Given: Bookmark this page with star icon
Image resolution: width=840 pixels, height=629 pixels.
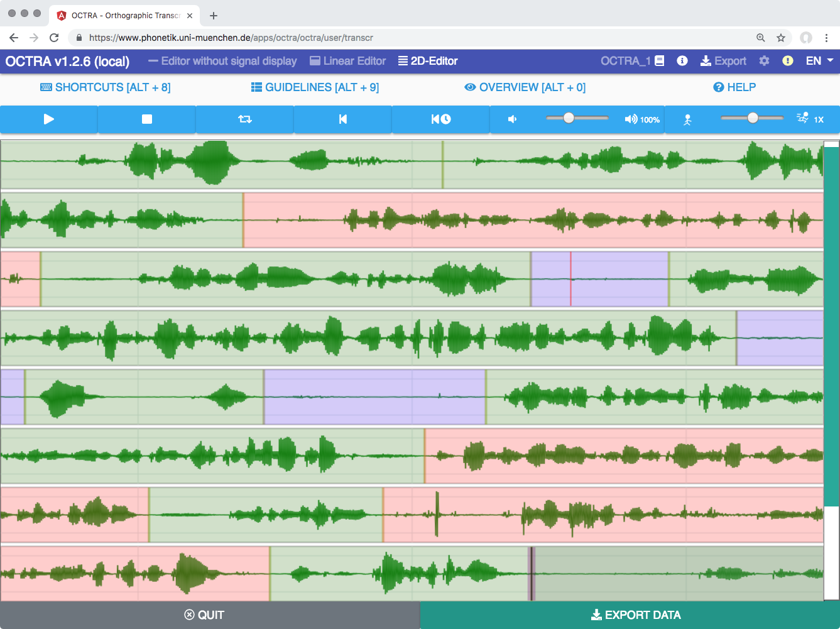Looking at the screenshot, I should 781,38.
